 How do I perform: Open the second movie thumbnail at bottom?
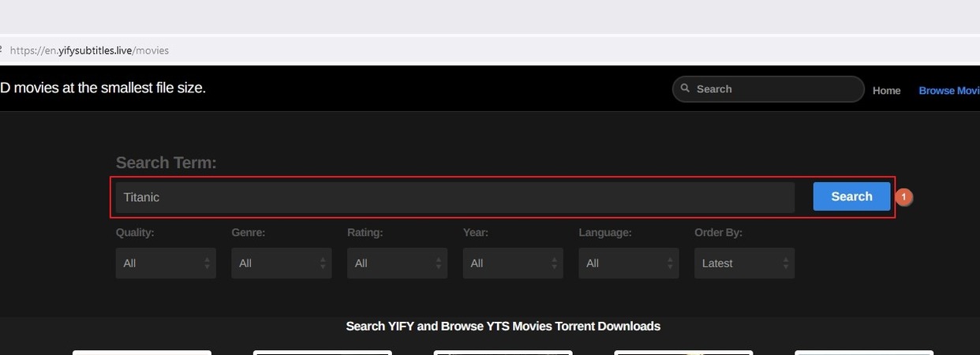[322, 352]
